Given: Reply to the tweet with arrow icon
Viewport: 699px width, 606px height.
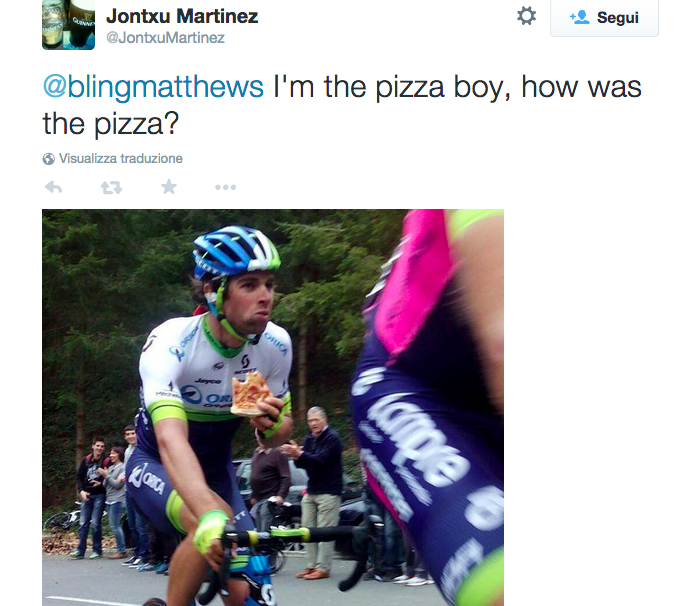Looking at the screenshot, I should pyautogui.click(x=54, y=187).
